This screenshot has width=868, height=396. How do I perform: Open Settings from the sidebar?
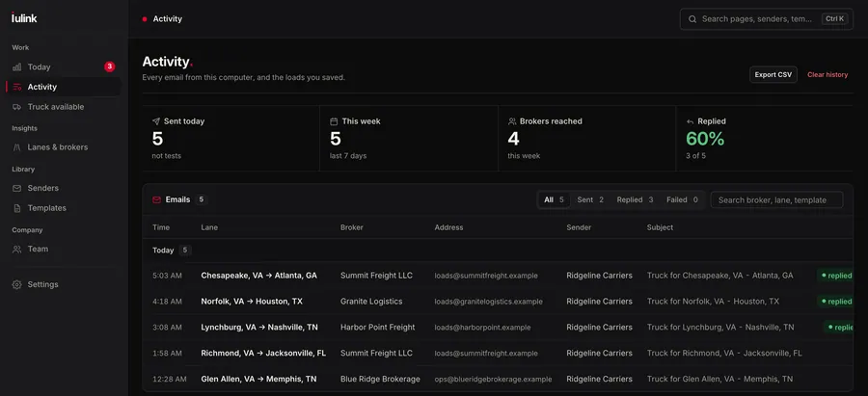63,284
